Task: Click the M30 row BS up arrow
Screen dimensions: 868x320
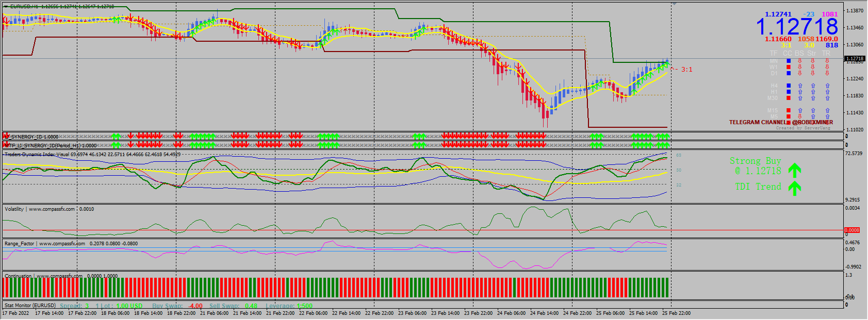Action: click(800, 98)
